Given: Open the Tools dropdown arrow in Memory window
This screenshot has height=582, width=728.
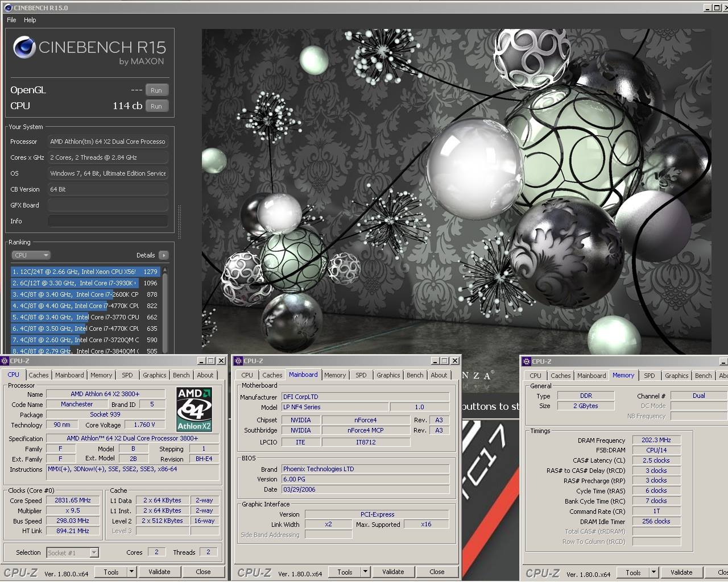Looking at the screenshot, I should coord(654,572).
